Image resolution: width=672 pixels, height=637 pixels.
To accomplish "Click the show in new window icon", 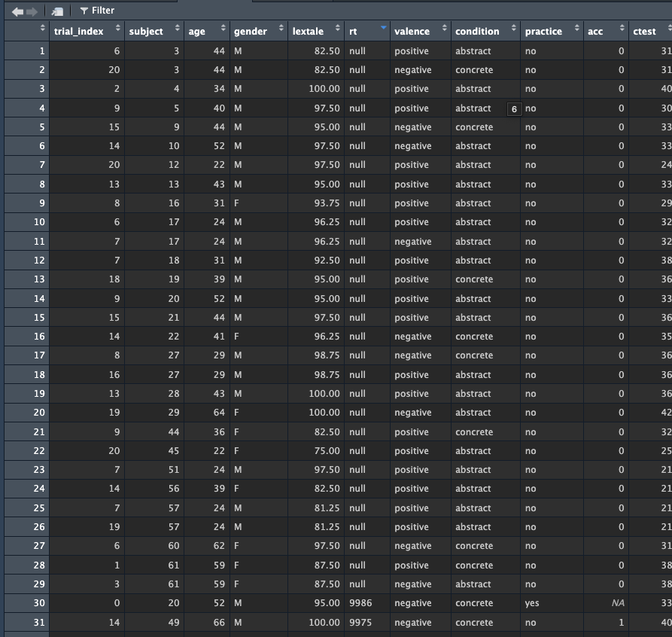I will pos(57,11).
